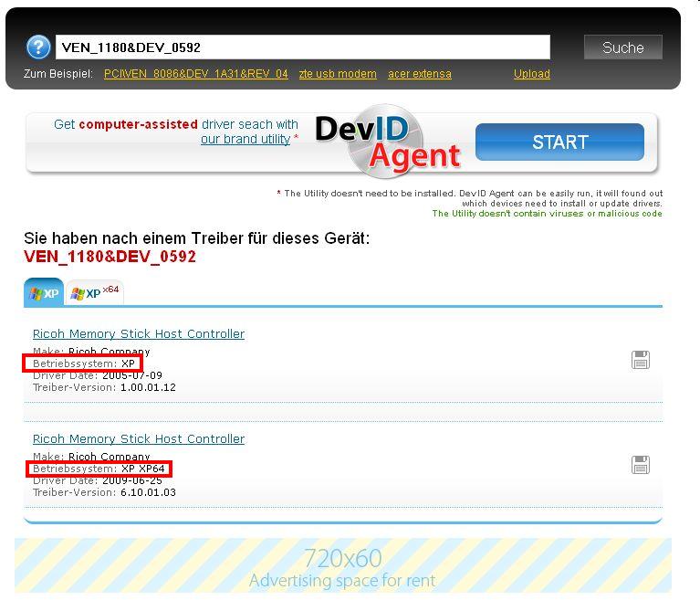The width and height of the screenshot is (700, 611).
Task: Click the Suche search button
Action: (x=622, y=47)
